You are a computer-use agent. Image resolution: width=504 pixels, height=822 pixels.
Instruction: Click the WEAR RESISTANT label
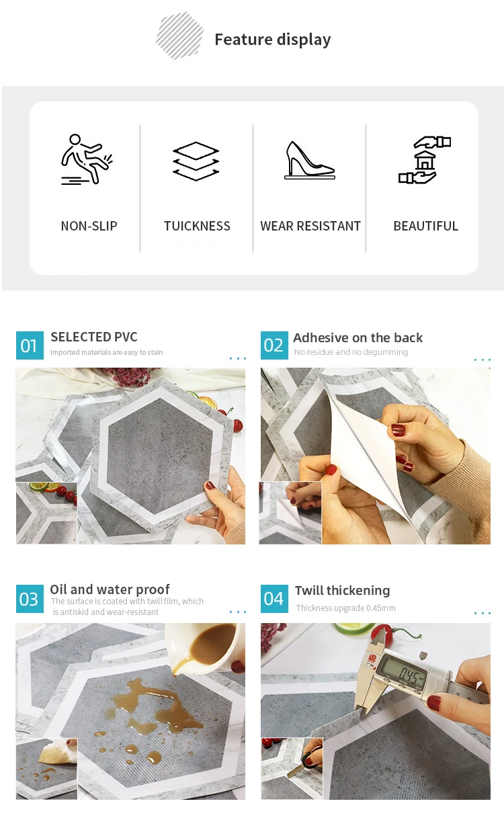point(310,227)
